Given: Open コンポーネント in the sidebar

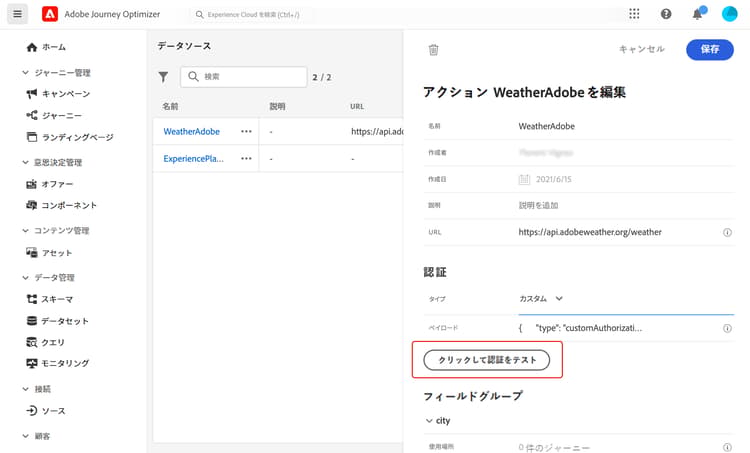Looking at the screenshot, I should pos(69,205).
